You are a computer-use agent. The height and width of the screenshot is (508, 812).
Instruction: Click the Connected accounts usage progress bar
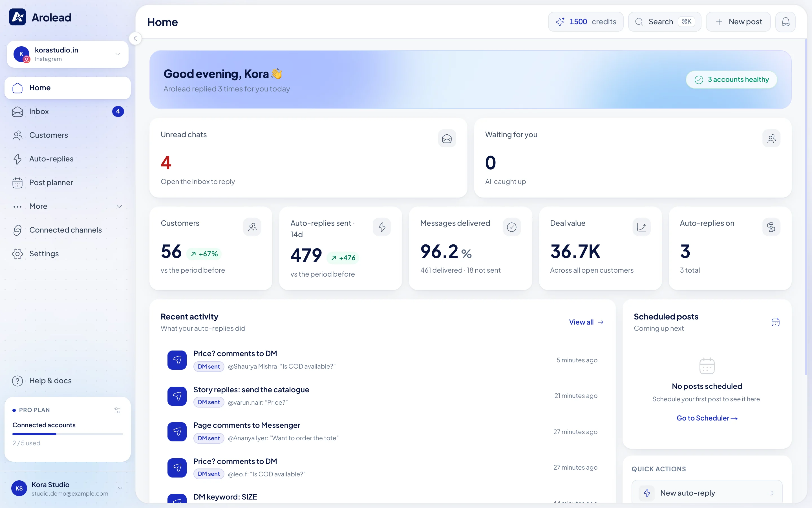point(67,434)
